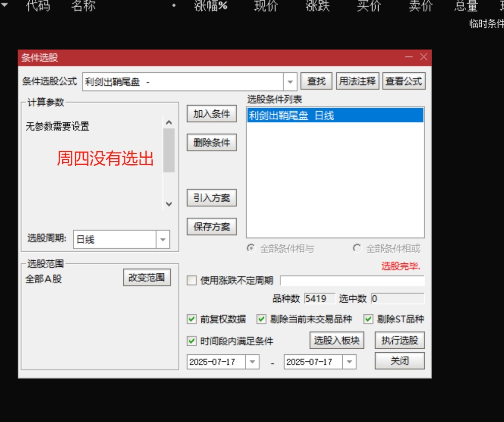Minimize the 条件选股 dialog
Screen dimensions: 504x422
[x=409, y=57]
